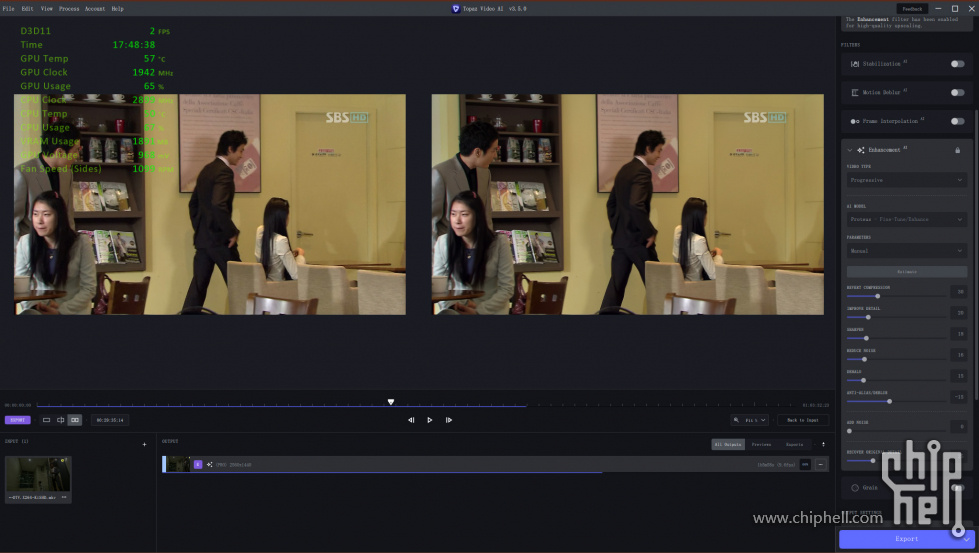
Task: Click the zoom magnifier icon
Action: click(737, 420)
